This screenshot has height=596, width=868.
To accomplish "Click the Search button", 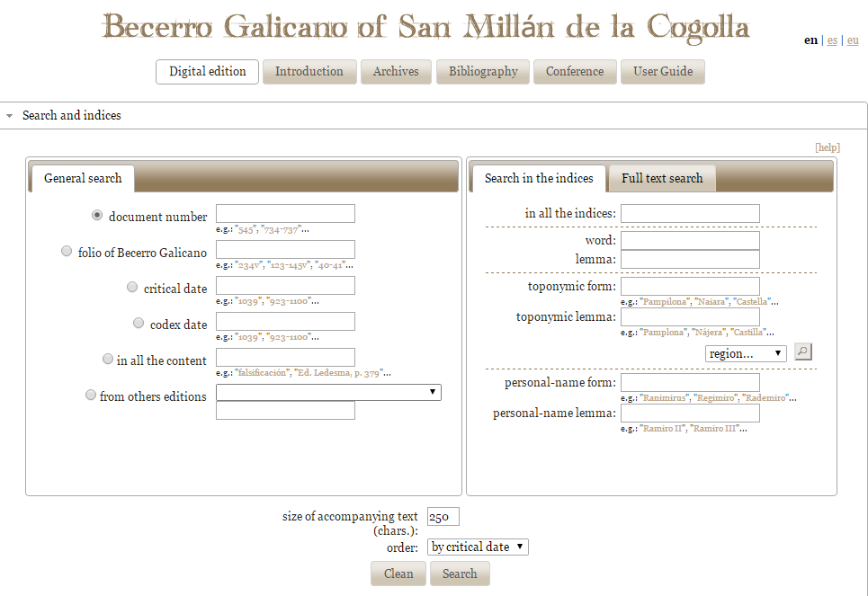I will pyautogui.click(x=460, y=574).
